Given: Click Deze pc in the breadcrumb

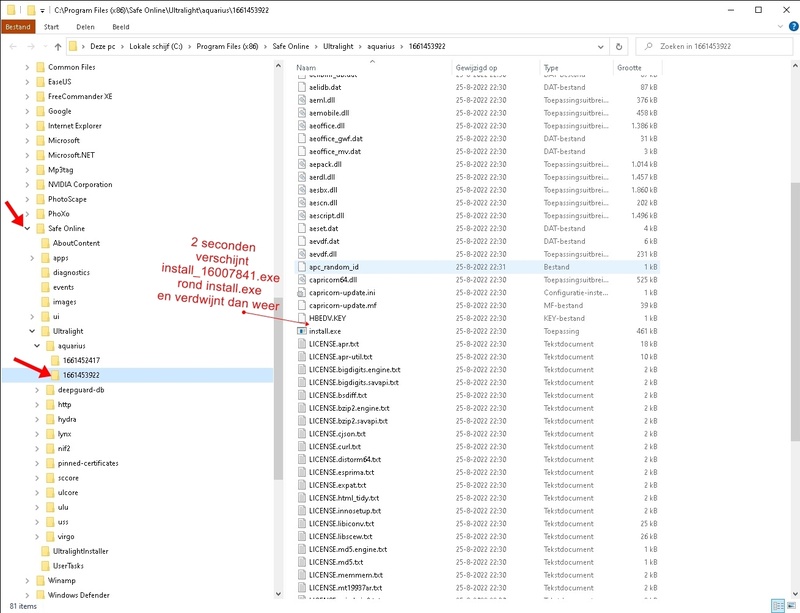Looking at the screenshot, I should pos(103,46).
